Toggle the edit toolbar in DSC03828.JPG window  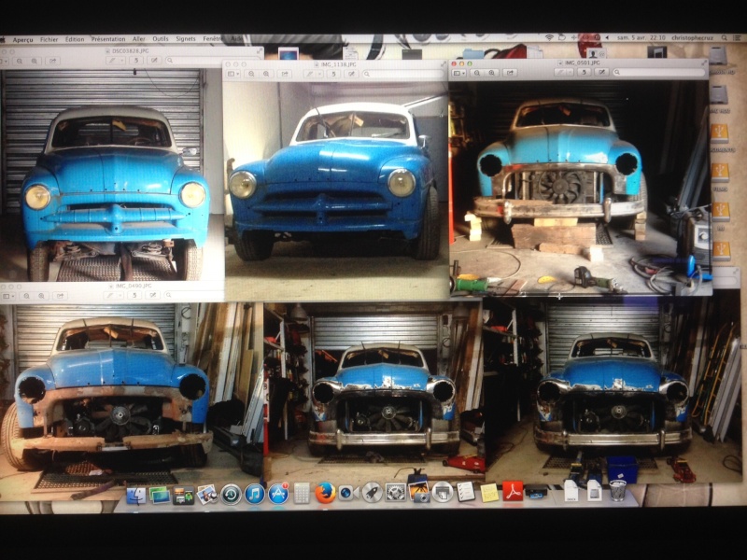(x=154, y=61)
